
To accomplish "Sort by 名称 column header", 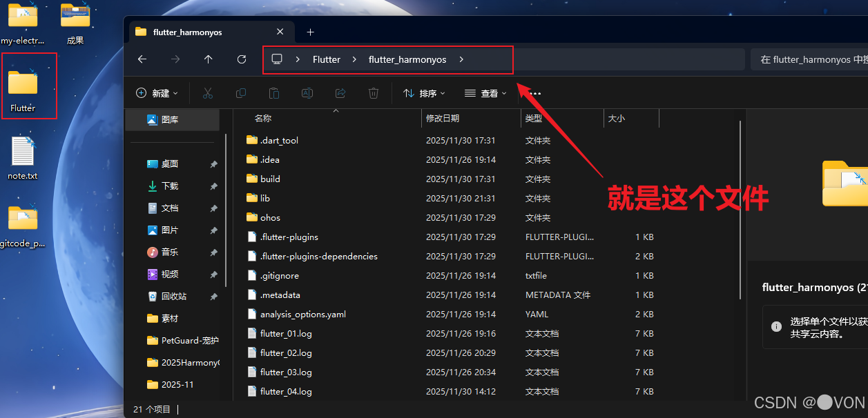I will (263, 119).
